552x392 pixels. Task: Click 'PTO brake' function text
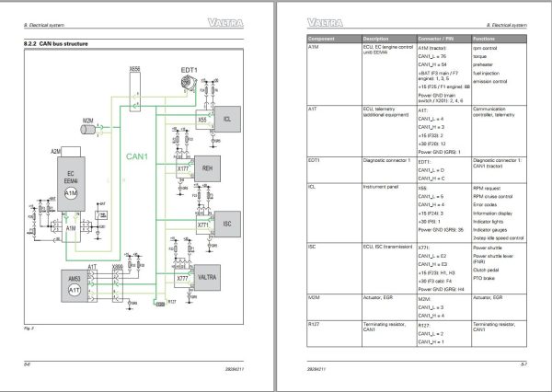(484, 278)
